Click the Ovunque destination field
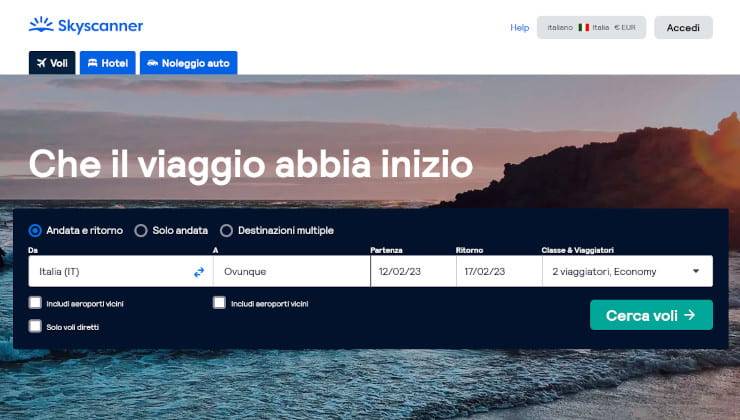The height and width of the screenshot is (420, 740). [292, 271]
